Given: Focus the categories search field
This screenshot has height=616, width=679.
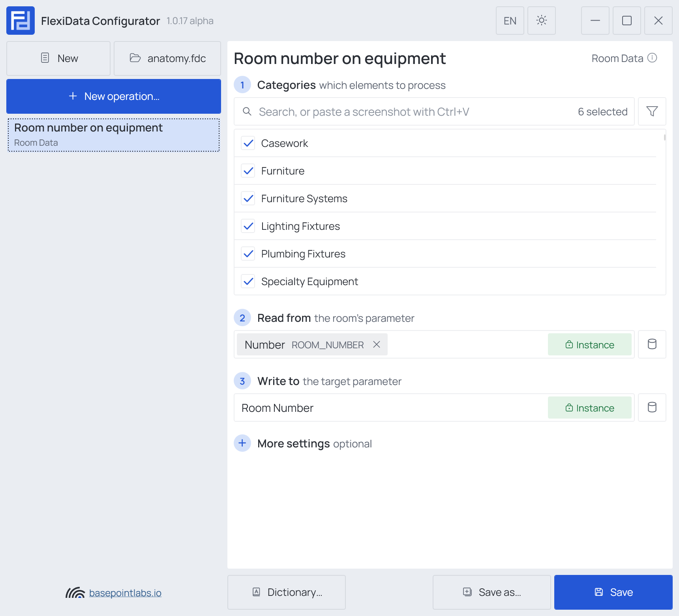Looking at the screenshot, I should (x=434, y=111).
